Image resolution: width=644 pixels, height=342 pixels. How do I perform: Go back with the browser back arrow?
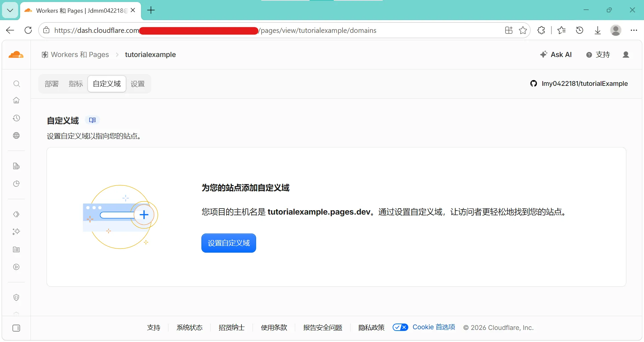point(10,30)
